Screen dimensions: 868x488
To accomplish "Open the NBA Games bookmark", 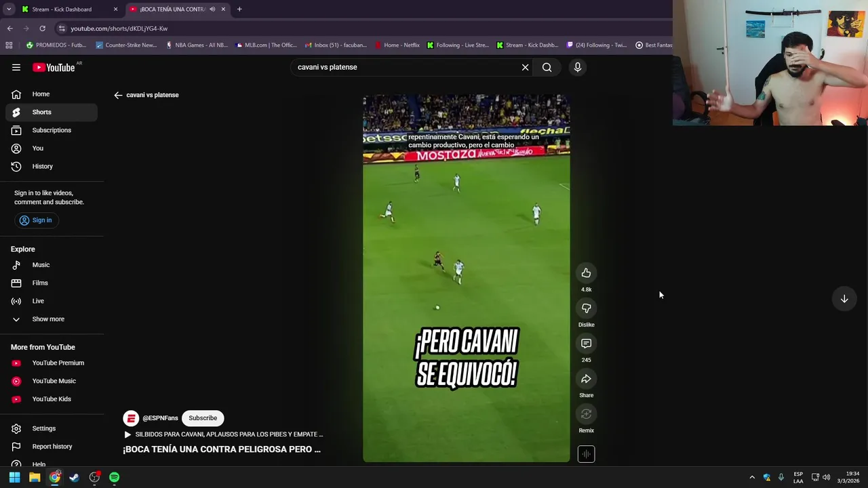I will [197, 45].
